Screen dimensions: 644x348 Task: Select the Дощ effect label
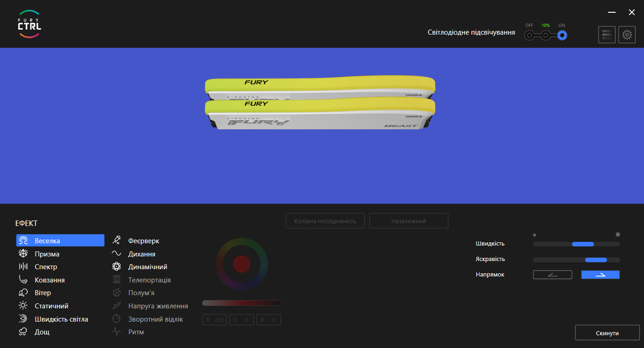42,332
